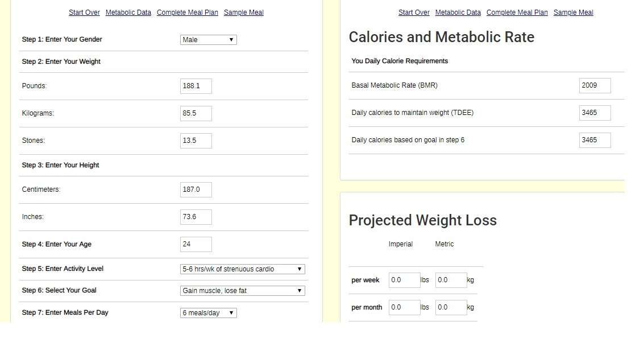The width and height of the screenshot is (644, 338).
Task: Click Start Over link above Step 1
Action: click(84, 13)
